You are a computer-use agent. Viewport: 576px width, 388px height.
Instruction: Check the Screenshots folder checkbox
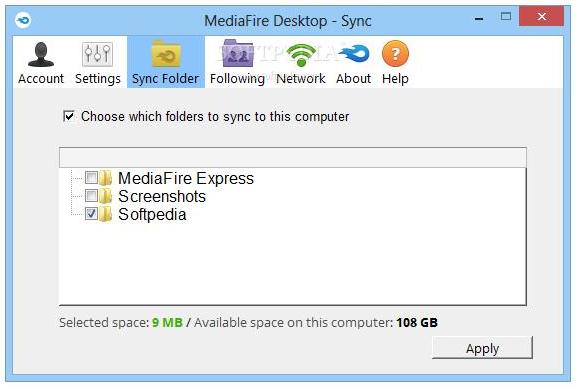click(x=91, y=195)
